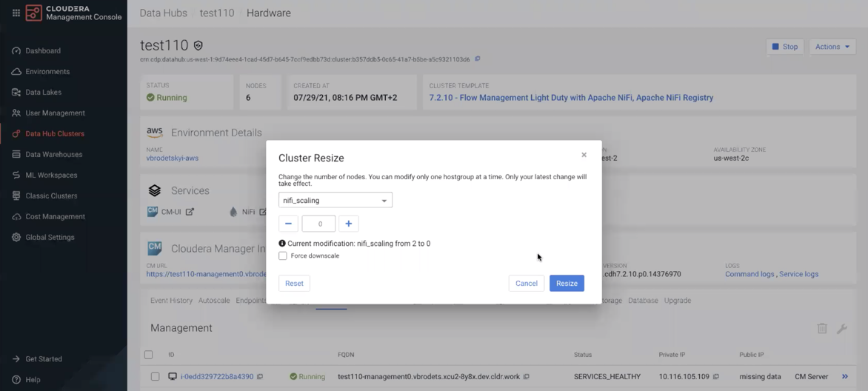This screenshot has width=868, height=391.
Task: Click the trash delete icon in Management
Action: click(x=822, y=328)
